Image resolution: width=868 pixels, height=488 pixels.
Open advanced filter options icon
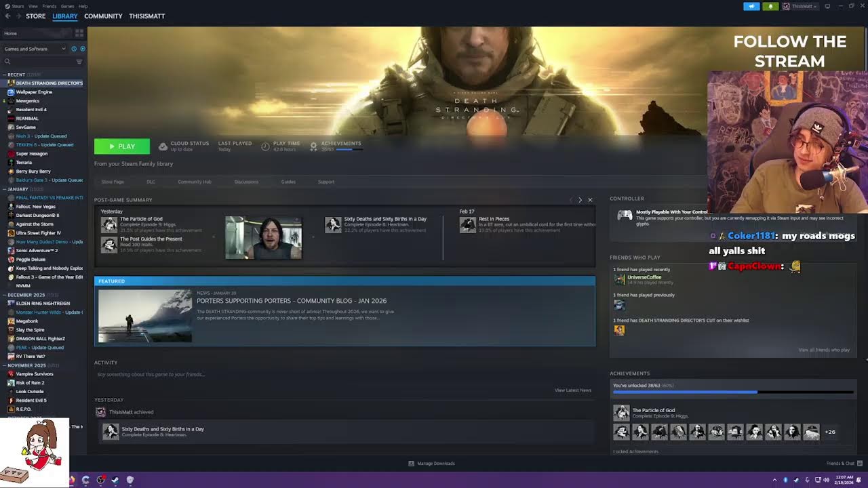(x=79, y=62)
